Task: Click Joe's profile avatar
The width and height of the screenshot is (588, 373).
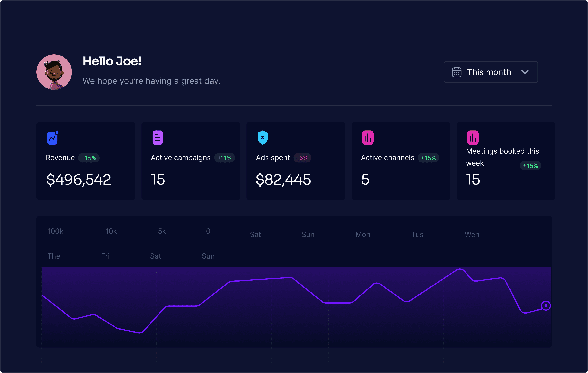Action: 54,72
